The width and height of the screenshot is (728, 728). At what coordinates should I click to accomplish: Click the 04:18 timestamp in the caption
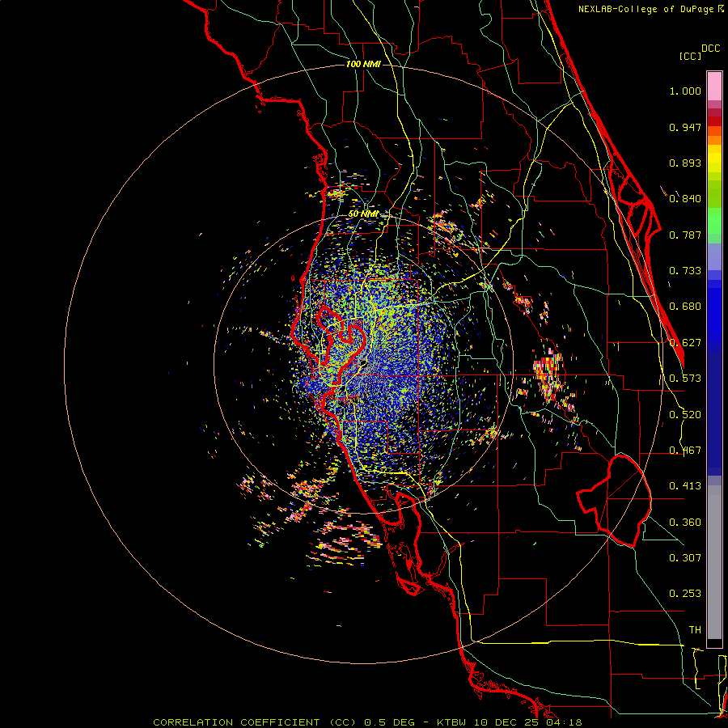(564, 722)
